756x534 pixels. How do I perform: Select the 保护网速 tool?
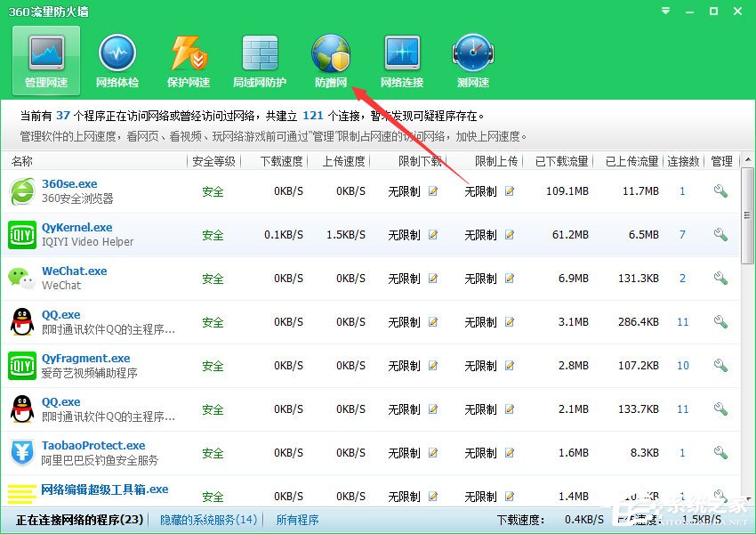[x=188, y=59]
